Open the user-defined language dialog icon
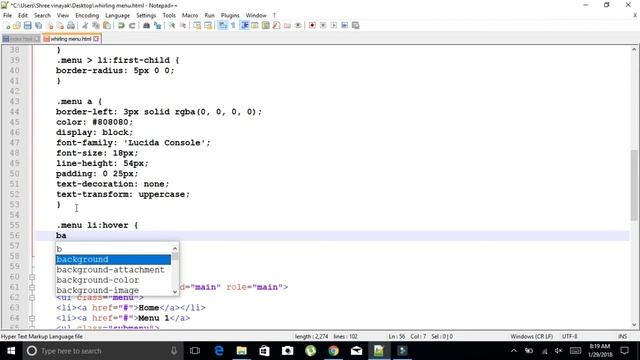The image size is (640, 360). pyautogui.click(x=255, y=25)
